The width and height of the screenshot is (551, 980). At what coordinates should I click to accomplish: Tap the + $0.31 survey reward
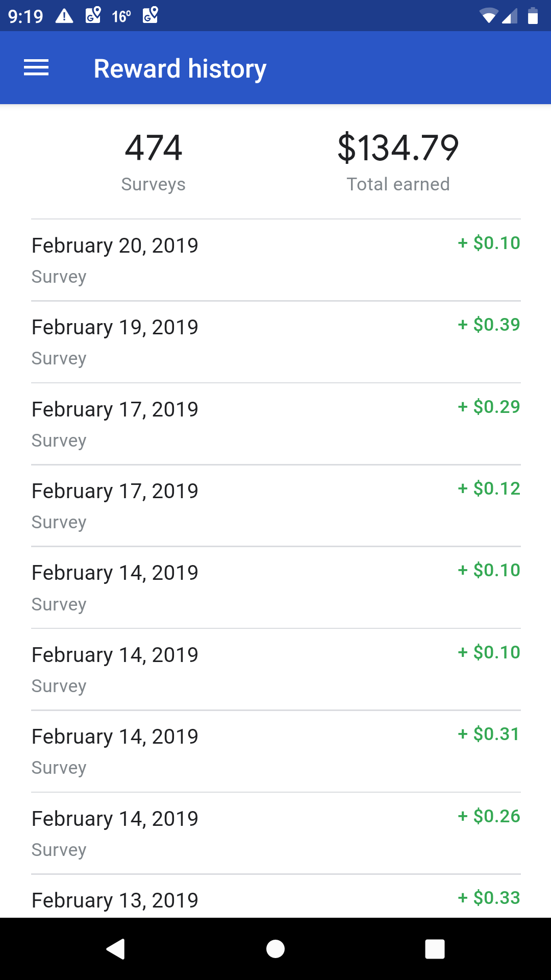489,734
